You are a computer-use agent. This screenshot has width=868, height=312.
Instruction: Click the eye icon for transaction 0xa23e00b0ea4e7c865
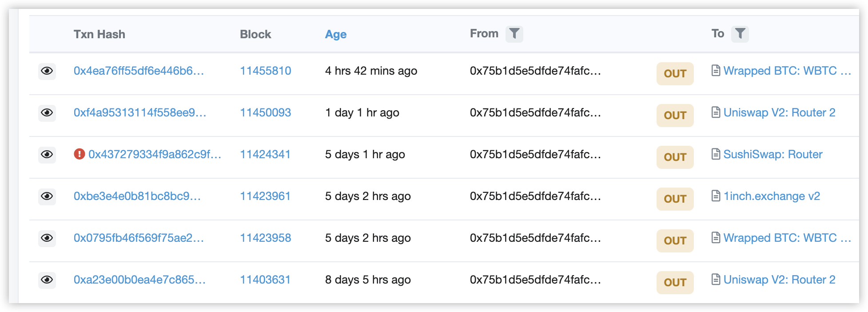[x=47, y=280]
